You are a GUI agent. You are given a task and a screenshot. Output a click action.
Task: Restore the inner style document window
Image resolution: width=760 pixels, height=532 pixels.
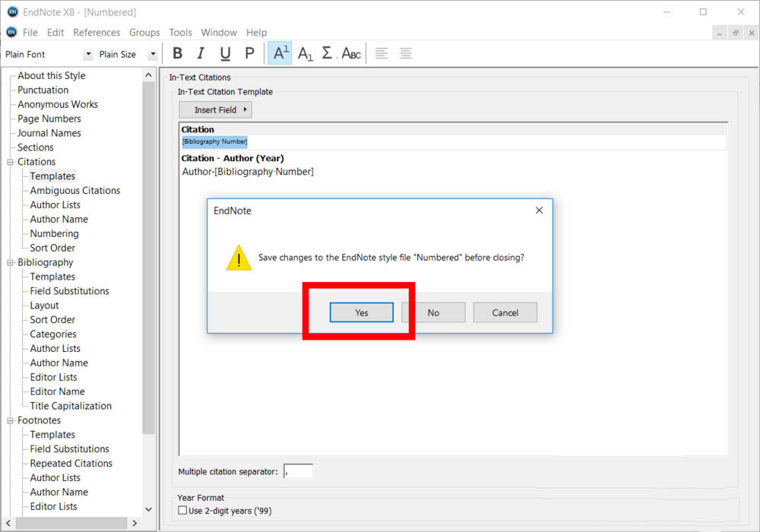(x=735, y=33)
